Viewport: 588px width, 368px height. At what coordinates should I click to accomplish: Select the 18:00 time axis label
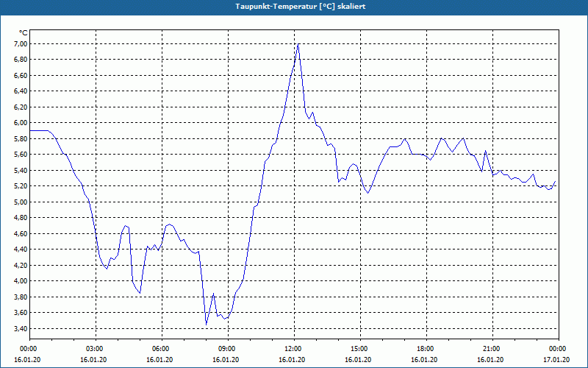coord(426,348)
